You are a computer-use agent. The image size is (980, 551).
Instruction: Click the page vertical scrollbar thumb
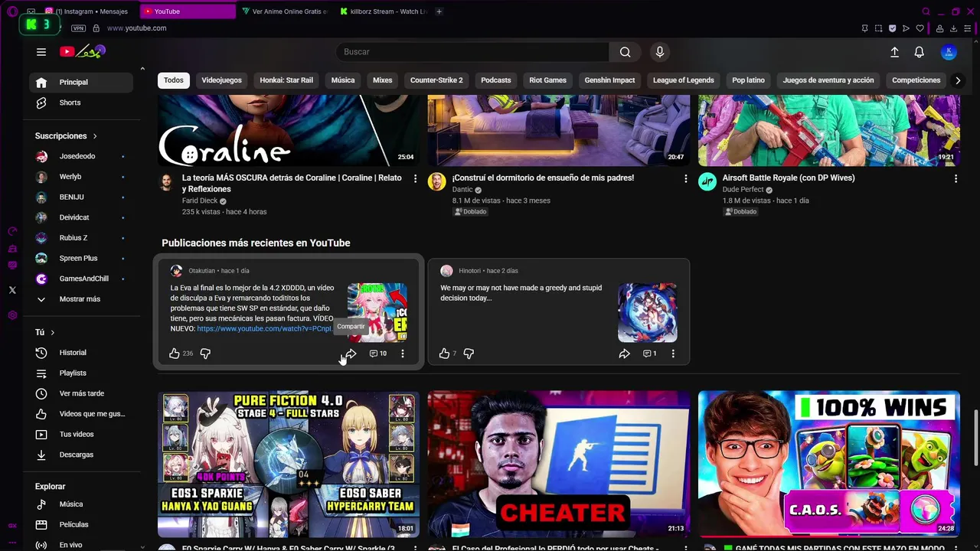point(975,437)
